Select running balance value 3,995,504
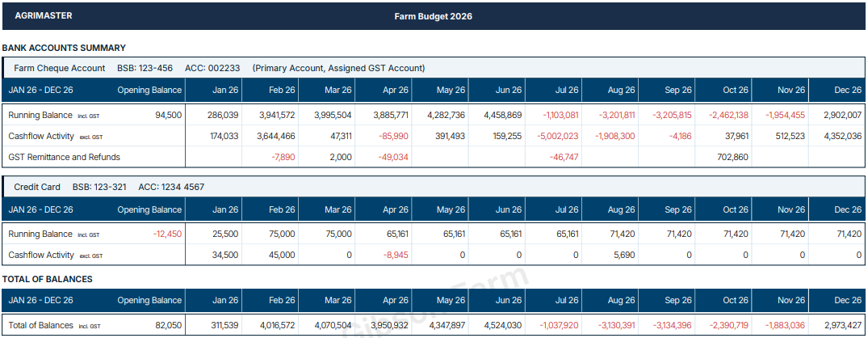868x338 pixels. click(333, 116)
